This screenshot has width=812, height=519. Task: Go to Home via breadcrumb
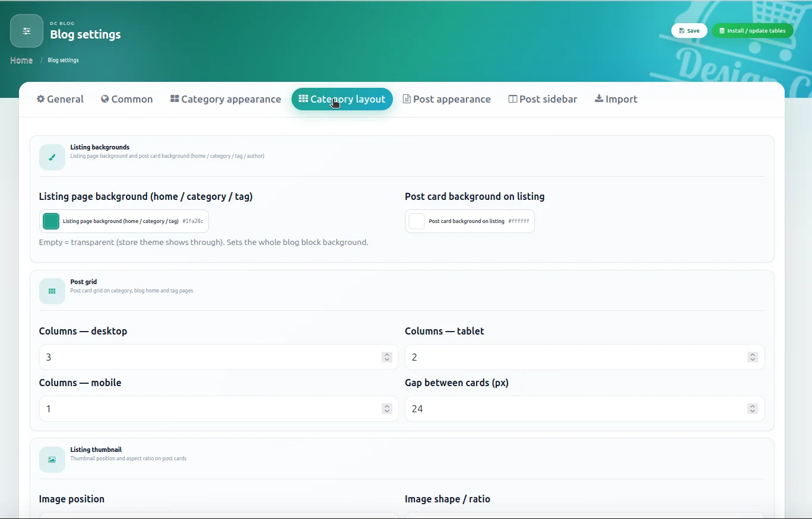(x=21, y=61)
